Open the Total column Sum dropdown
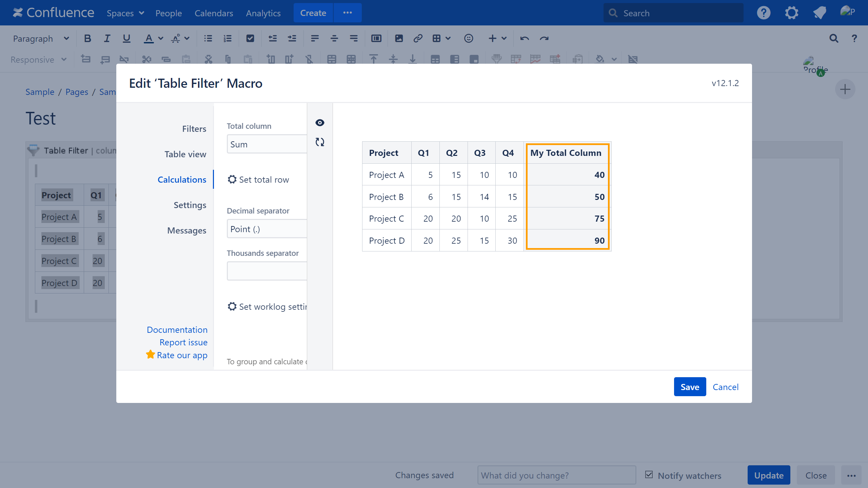Viewport: 868px width, 488px height. point(267,144)
